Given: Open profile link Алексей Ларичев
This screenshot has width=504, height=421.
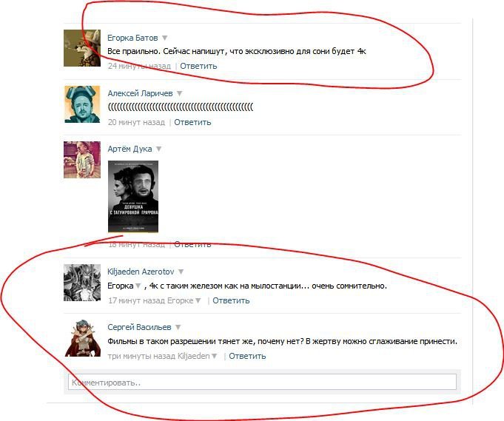Looking at the screenshot, I should click(140, 93).
